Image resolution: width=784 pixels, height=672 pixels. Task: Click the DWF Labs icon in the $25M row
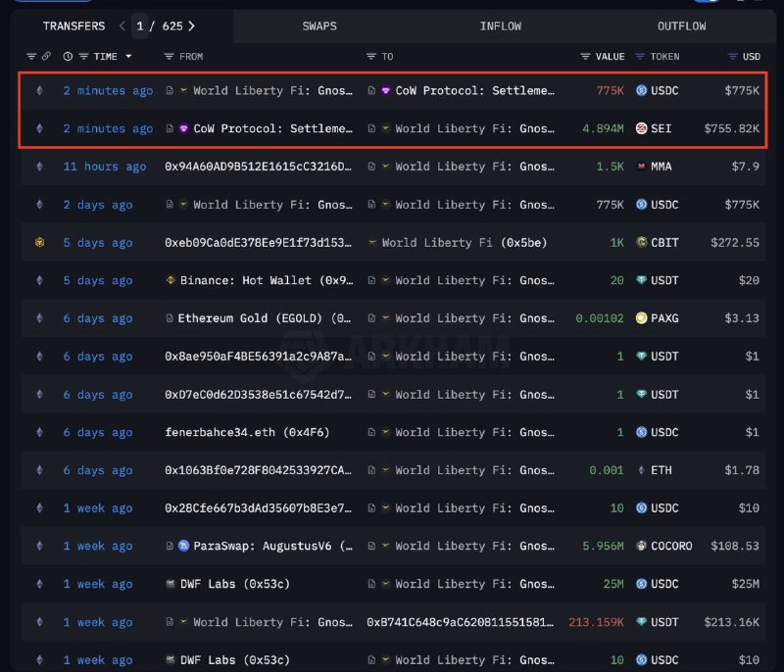pyautogui.click(x=171, y=584)
